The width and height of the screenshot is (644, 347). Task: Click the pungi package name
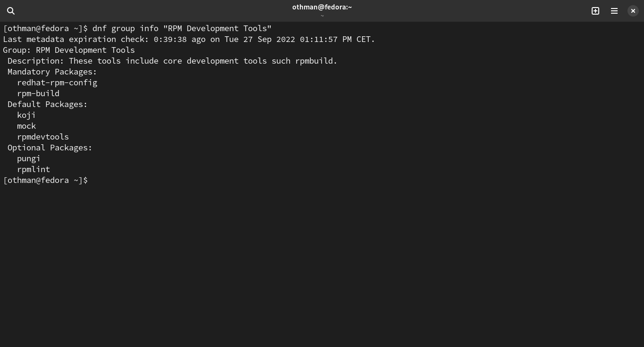[x=29, y=158]
